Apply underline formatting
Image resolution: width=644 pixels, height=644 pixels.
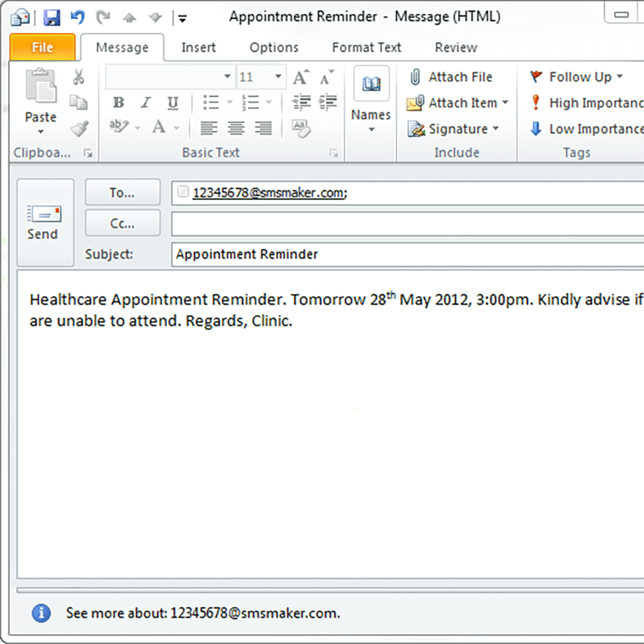click(x=171, y=103)
